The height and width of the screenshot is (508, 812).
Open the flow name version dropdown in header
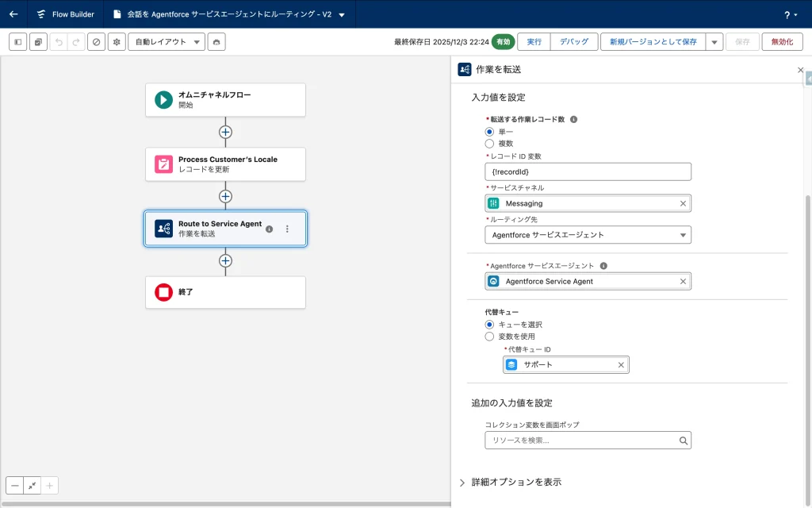342,14
